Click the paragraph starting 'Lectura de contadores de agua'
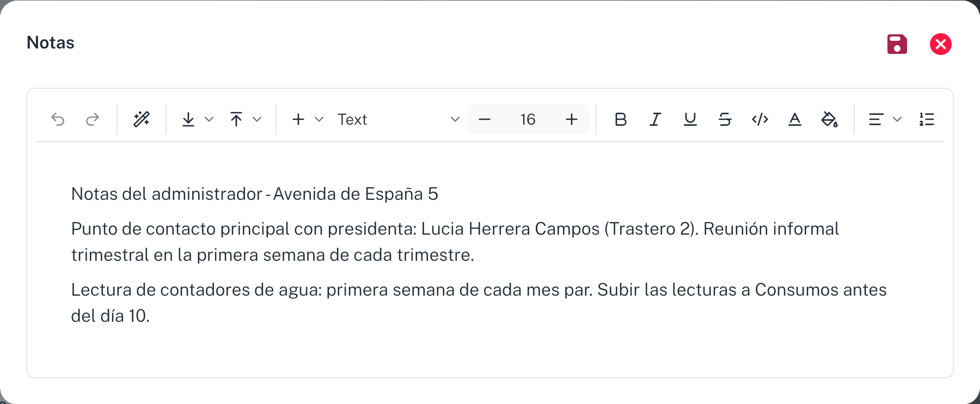This screenshot has height=404, width=980. [x=479, y=303]
